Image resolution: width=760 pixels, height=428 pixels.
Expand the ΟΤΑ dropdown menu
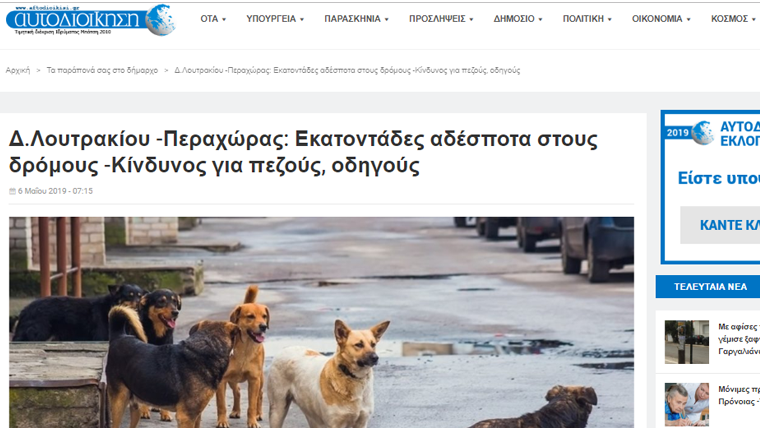pyautogui.click(x=213, y=19)
